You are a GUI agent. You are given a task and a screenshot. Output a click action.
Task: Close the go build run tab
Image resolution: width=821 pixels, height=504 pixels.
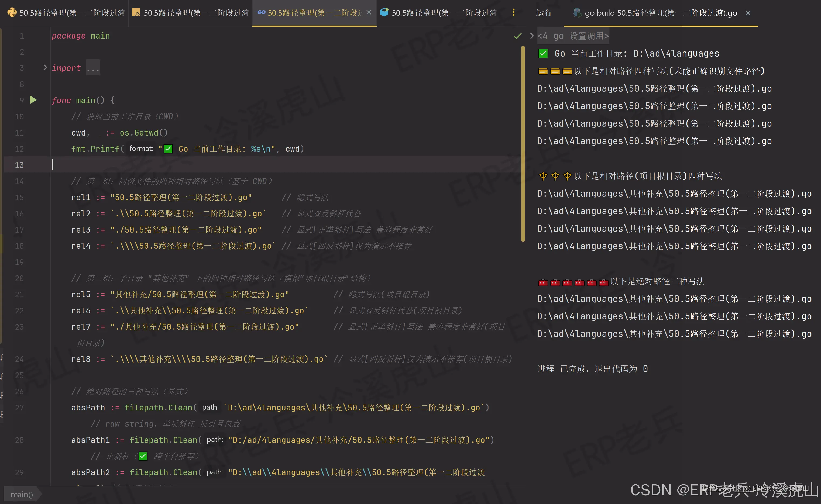click(748, 13)
